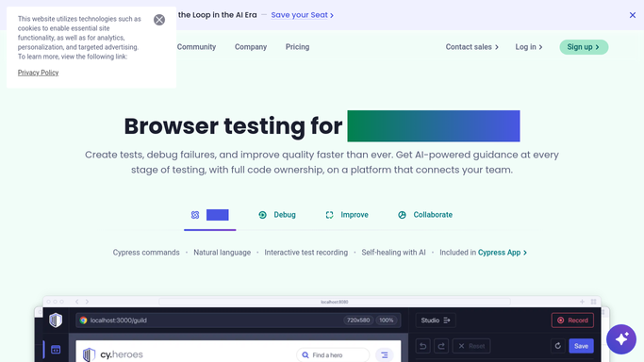Open the Log in chevron link
The height and width of the screenshot is (362, 644).
529,47
